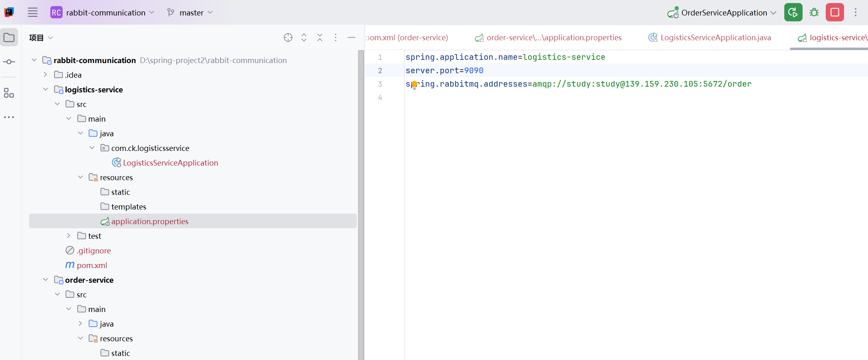Image resolution: width=868 pixels, height=360 pixels.
Task: Click line number 1 in gutter
Action: click(x=380, y=57)
